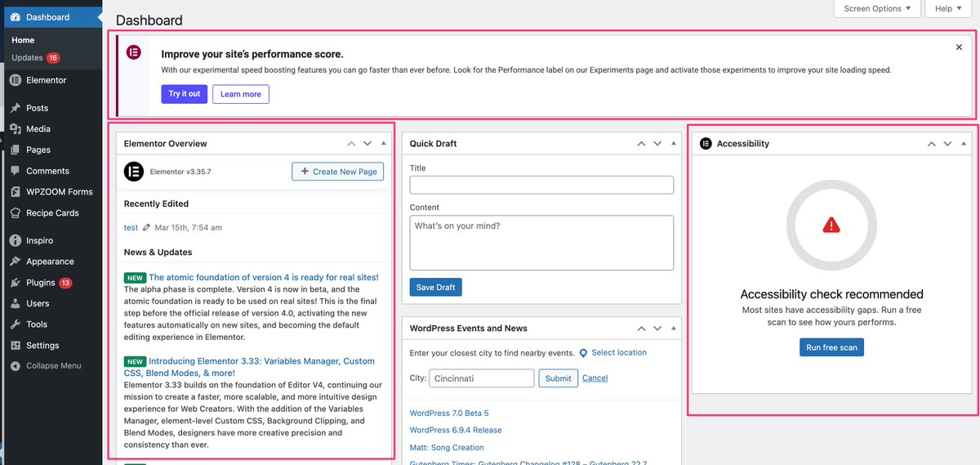Click the City input field

pyautogui.click(x=482, y=378)
